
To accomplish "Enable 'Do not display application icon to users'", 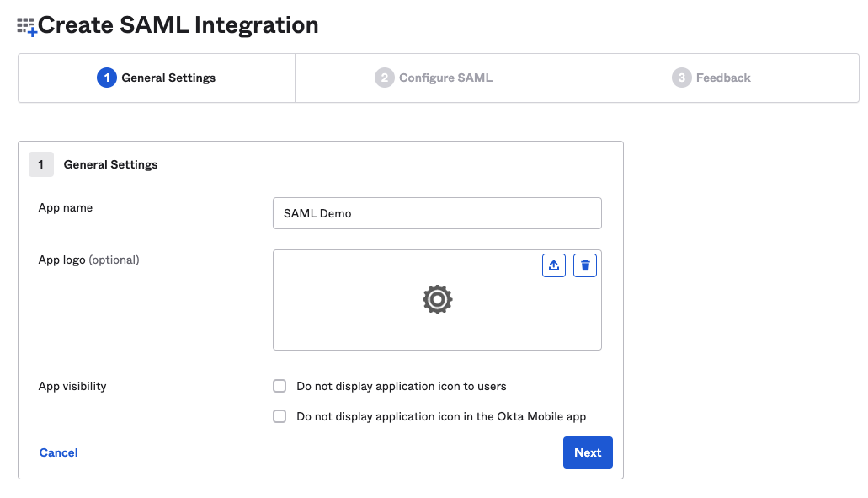I will tap(280, 386).
